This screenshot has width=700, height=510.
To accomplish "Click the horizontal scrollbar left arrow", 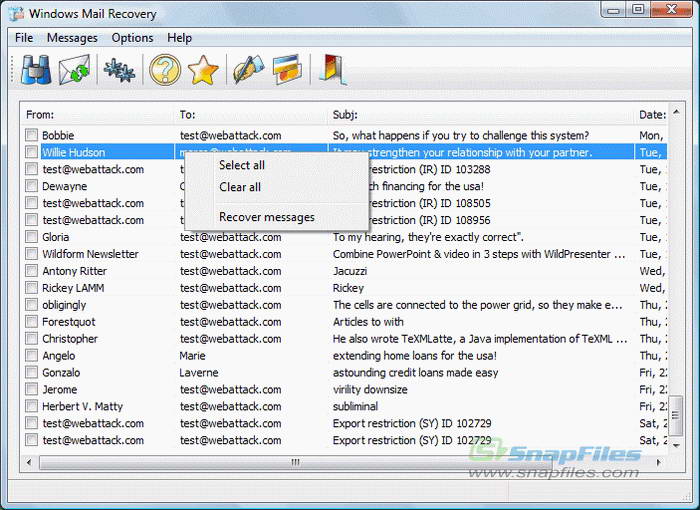I will (29, 462).
